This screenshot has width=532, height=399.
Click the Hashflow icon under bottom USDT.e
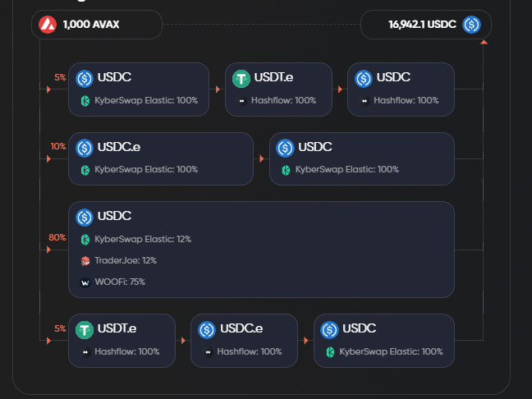click(x=85, y=352)
